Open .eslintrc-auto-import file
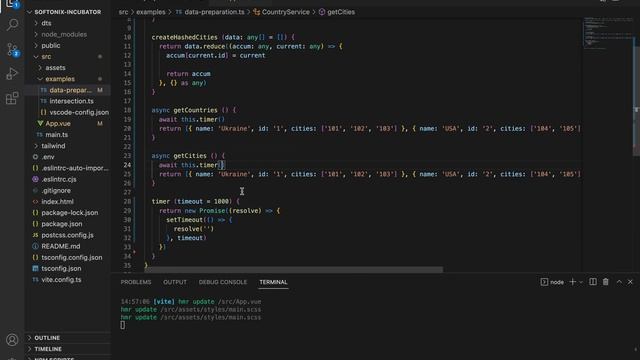The height and width of the screenshot is (360, 640). pyautogui.click(x=75, y=168)
